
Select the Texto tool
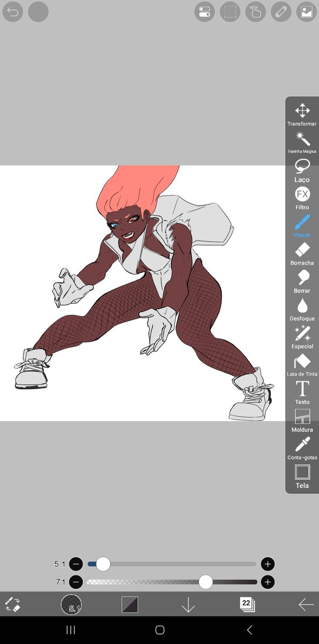[x=302, y=393]
